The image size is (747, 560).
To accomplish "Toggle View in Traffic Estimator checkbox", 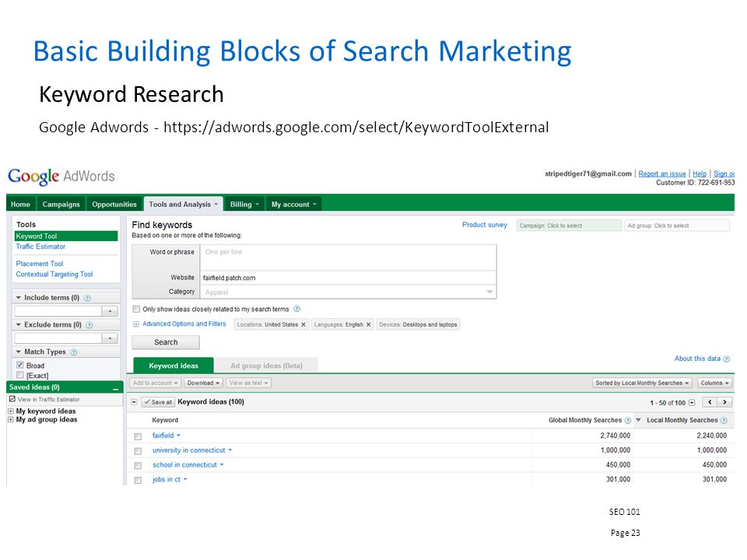I will (12, 399).
